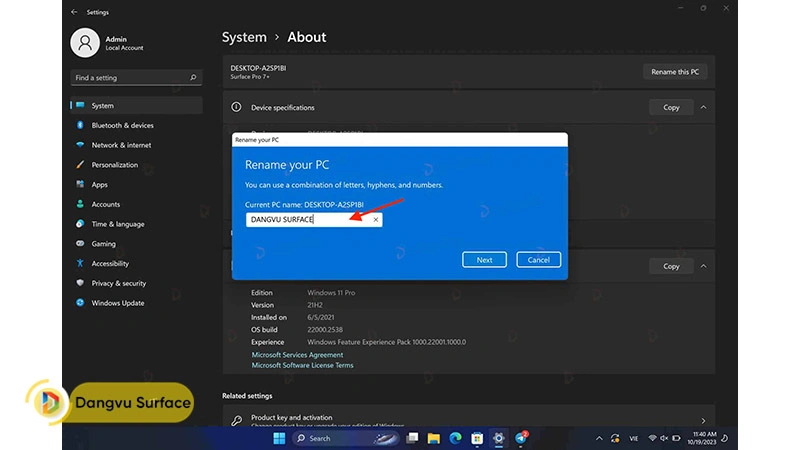The height and width of the screenshot is (450, 800).
Task: Click the Wi-Fi icon in the tray
Action: pos(652,438)
